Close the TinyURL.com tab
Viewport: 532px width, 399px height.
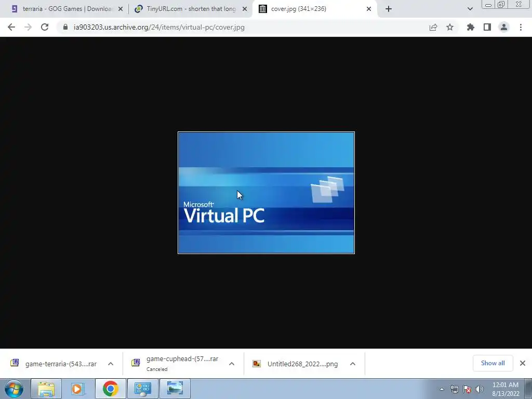click(245, 9)
